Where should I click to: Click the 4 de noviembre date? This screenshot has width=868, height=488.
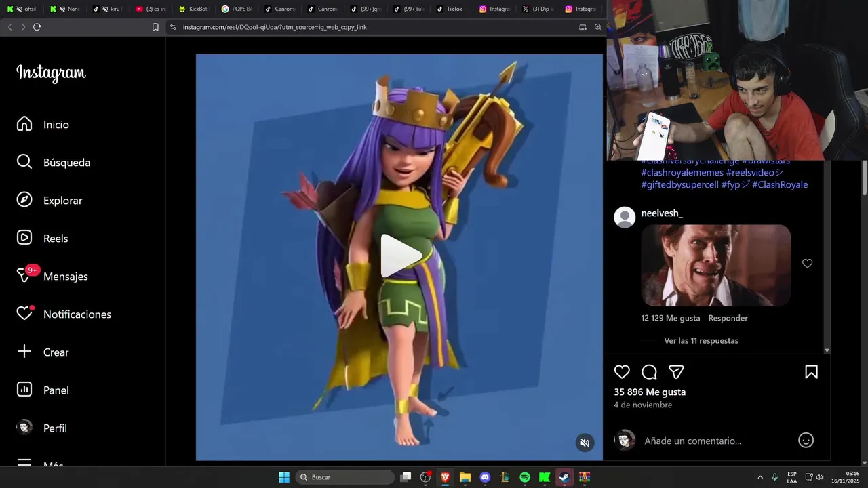click(643, 405)
